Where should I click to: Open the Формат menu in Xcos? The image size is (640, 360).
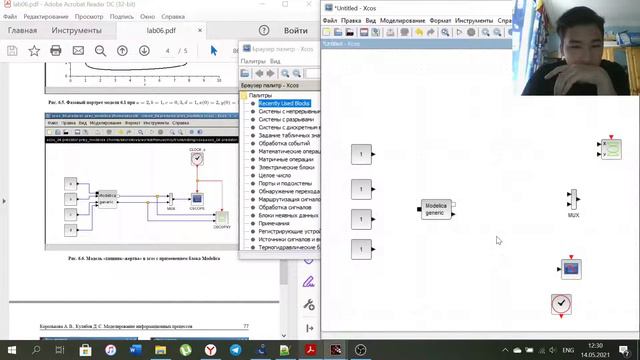pyautogui.click(x=440, y=20)
